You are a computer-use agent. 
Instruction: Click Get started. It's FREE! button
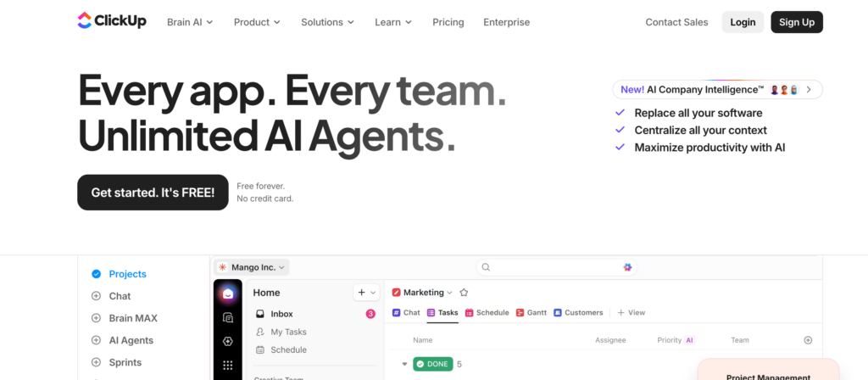pos(153,193)
